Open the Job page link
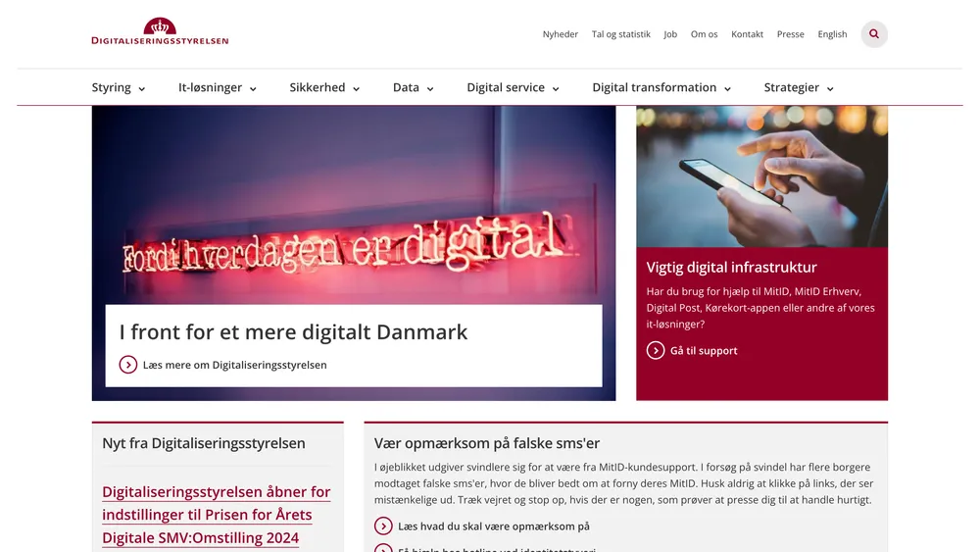 [x=670, y=34]
